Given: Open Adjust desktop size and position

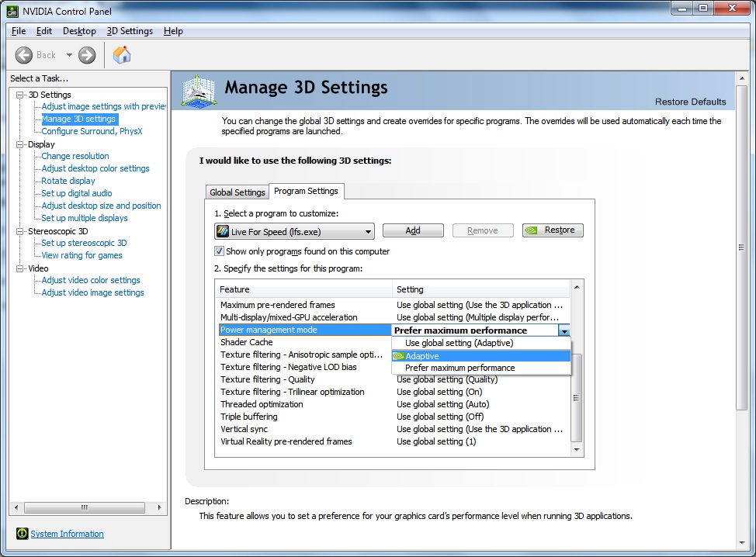Looking at the screenshot, I should click(101, 206).
